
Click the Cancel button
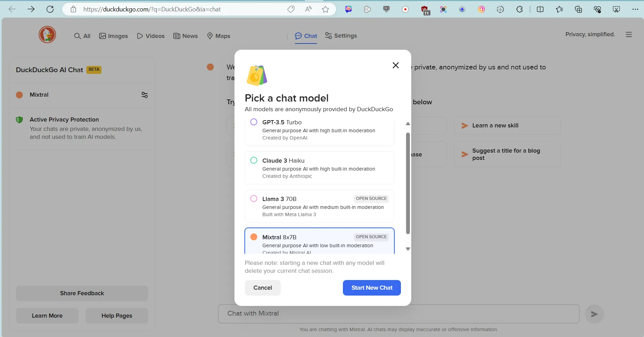(x=263, y=288)
